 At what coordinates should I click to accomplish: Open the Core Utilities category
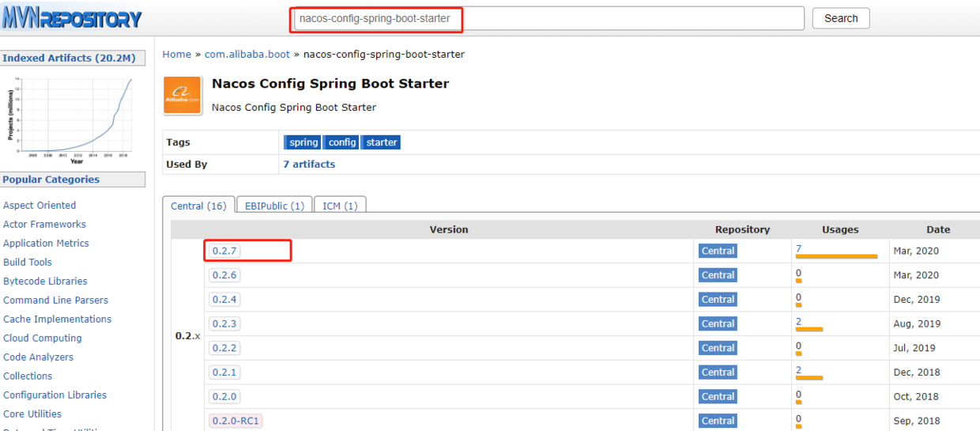32,414
